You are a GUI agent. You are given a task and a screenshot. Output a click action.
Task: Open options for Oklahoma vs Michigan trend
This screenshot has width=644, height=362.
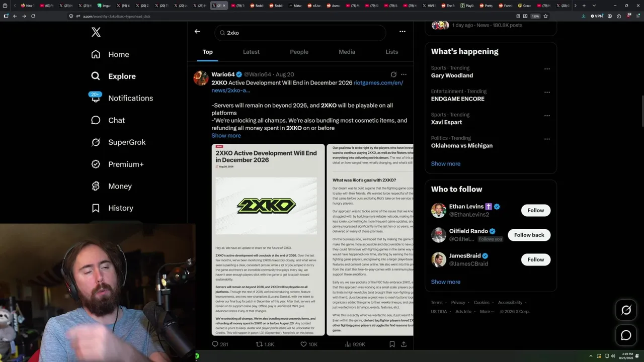[547, 139]
